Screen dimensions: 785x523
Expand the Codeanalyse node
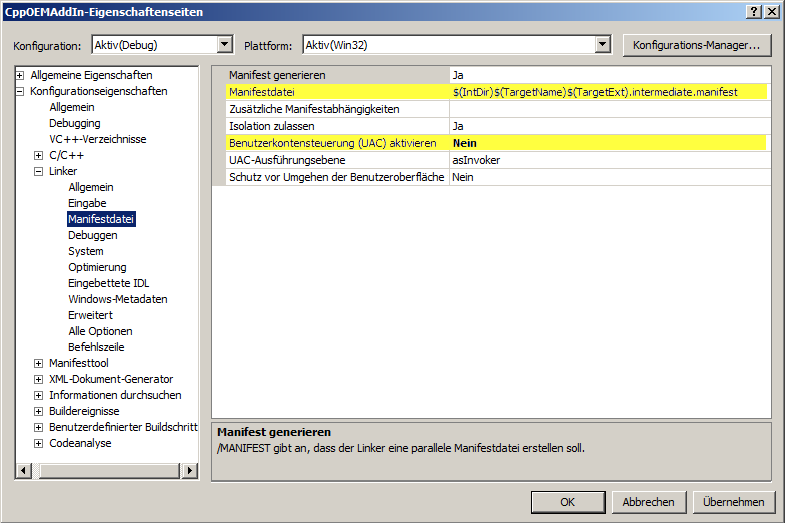[x=39, y=443]
